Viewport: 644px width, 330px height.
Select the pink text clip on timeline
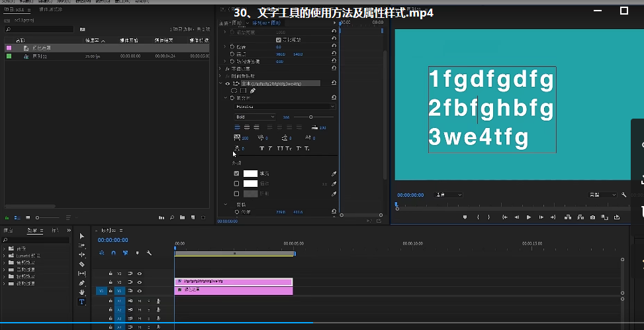233,281
